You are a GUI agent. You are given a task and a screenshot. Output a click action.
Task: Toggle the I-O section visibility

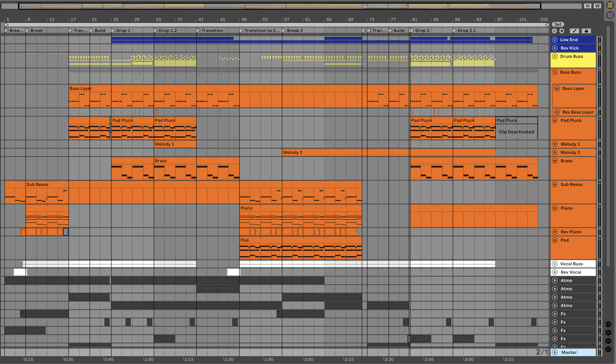pyautogui.click(x=608, y=324)
